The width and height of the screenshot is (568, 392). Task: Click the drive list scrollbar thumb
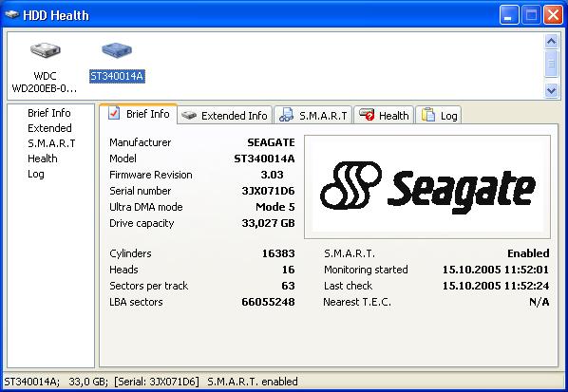click(x=551, y=64)
